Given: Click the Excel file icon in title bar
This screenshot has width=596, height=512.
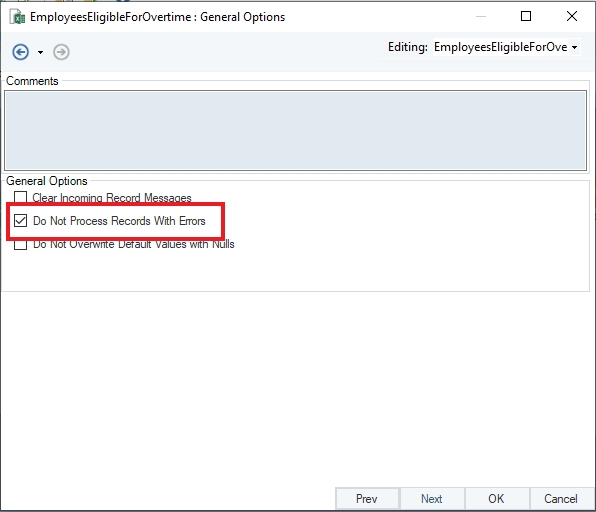Looking at the screenshot, I should coord(17,17).
